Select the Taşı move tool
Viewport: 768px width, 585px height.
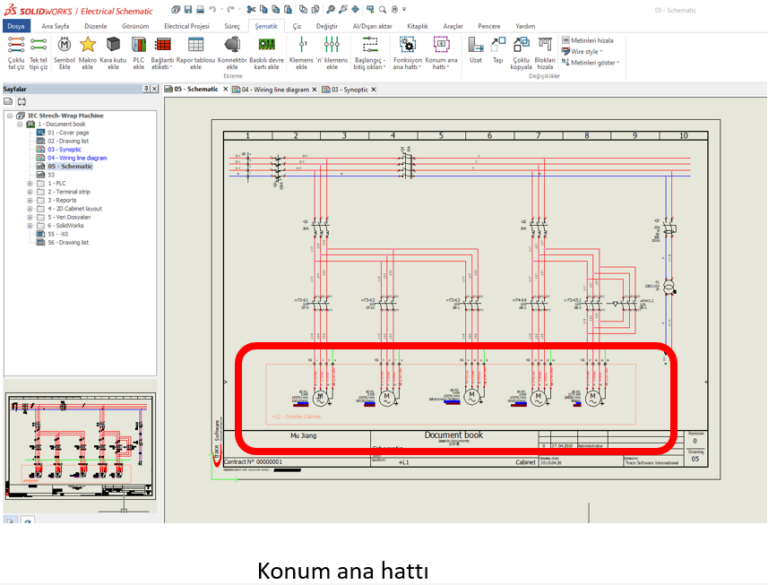pos(497,48)
